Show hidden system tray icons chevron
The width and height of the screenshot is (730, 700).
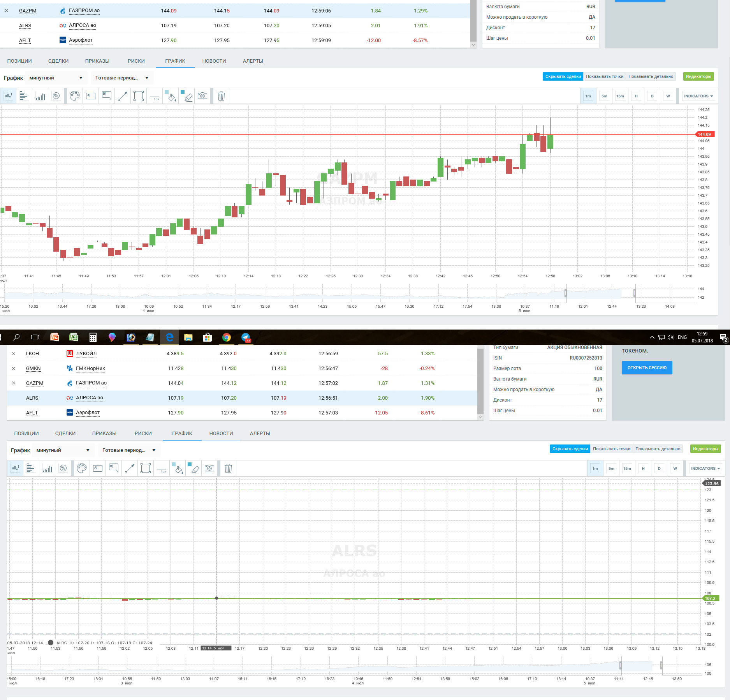(x=652, y=337)
